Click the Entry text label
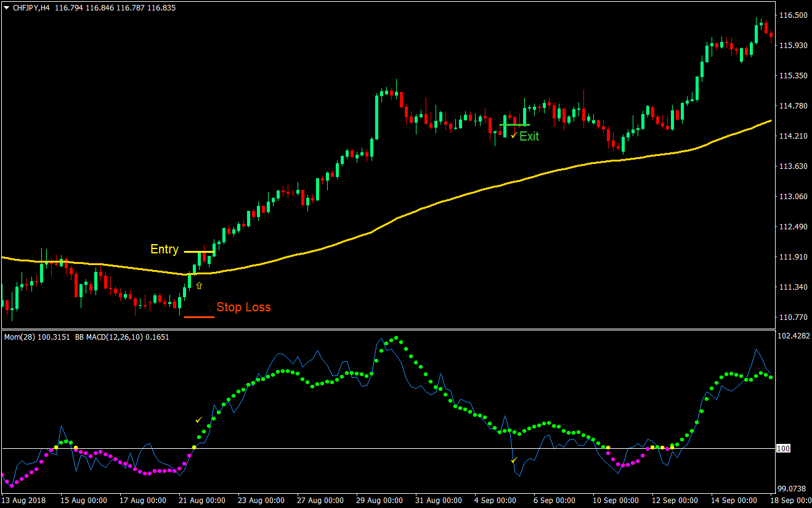Screen dimensions: 812x508 tap(164, 250)
